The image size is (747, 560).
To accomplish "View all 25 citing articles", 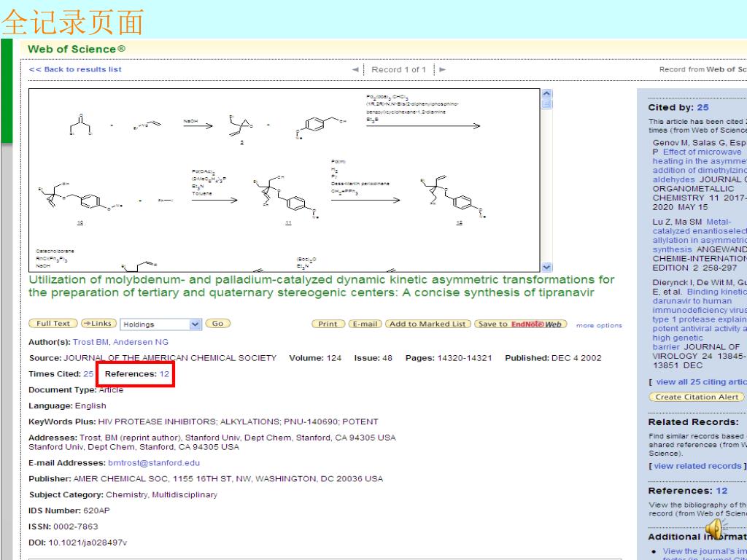I will (x=701, y=382).
